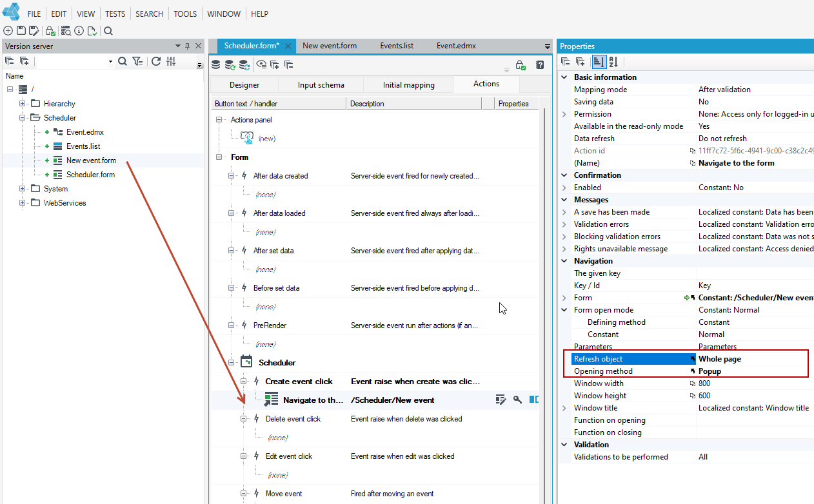The image size is (814, 504).
Task: Expand the Permission property row
Action: pyautogui.click(x=564, y=114)
